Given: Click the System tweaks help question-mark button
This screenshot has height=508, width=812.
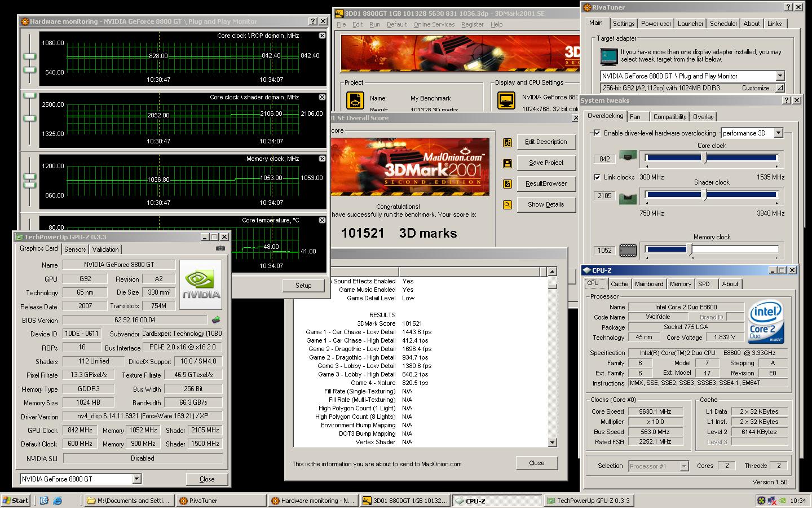Looking at the screenshot, I should tap(787, 100).
